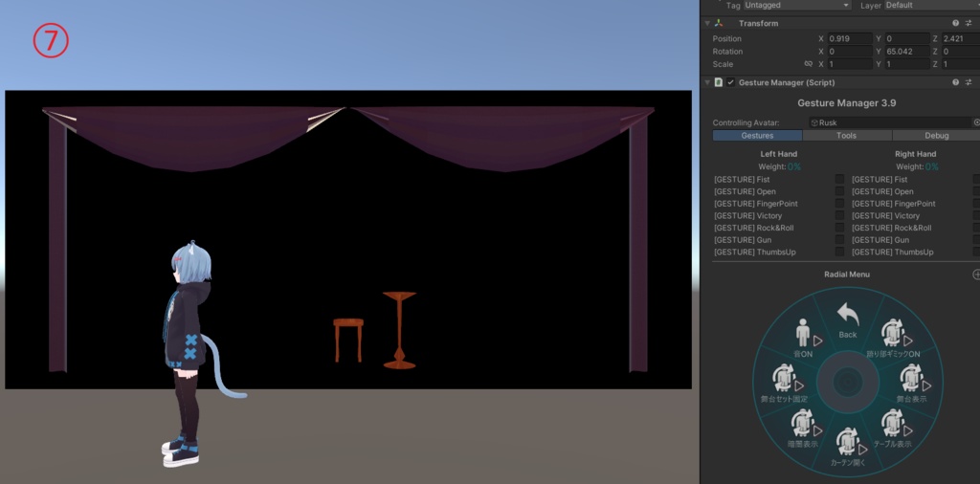Click the Rusk avatar object icon

(x=814, y=123)
